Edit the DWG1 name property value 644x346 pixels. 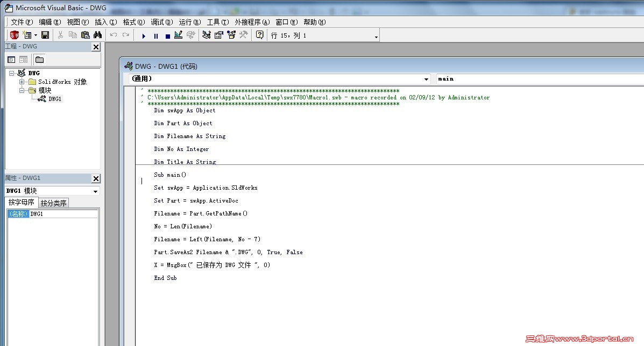[63, 214]
